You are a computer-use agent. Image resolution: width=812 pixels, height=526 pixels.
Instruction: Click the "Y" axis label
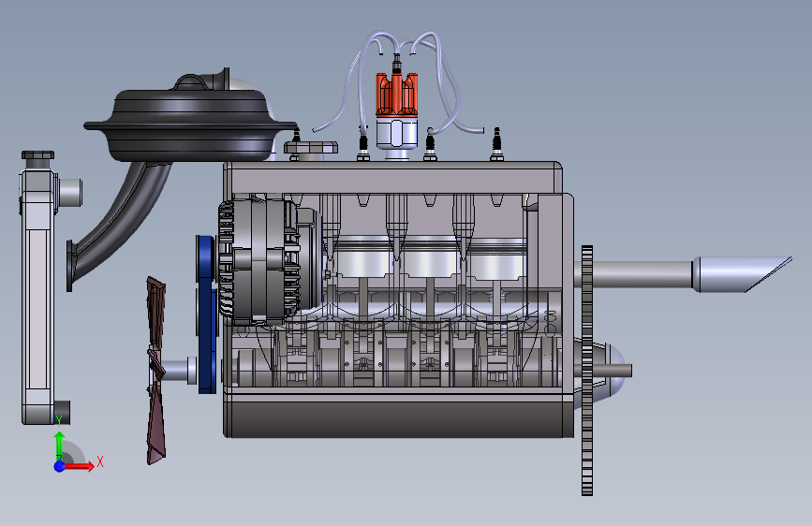(x=59, y=420)
